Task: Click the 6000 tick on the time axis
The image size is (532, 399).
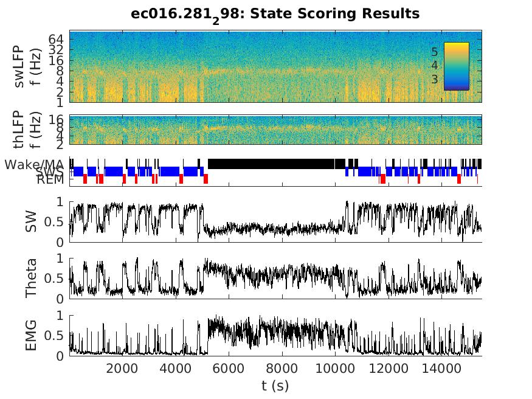Action: tap(229, 367)
